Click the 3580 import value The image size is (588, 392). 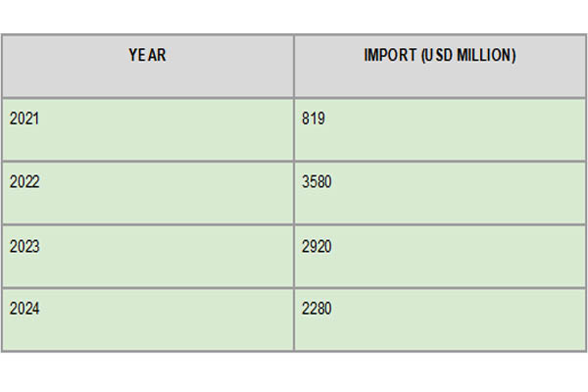click(317, 182)
